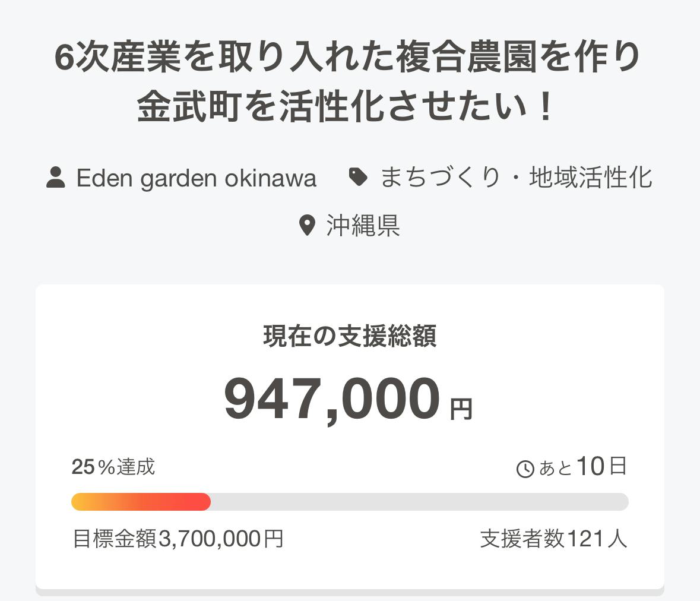Click the あと10日 remaining days text
This screenshot has height=601, width=700.
582,467
